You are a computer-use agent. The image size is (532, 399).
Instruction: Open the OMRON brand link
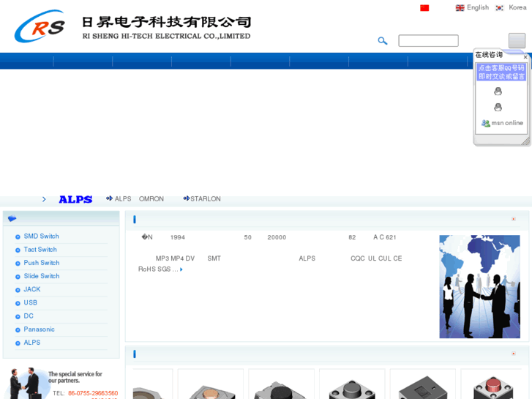click(x=151, y=198)
